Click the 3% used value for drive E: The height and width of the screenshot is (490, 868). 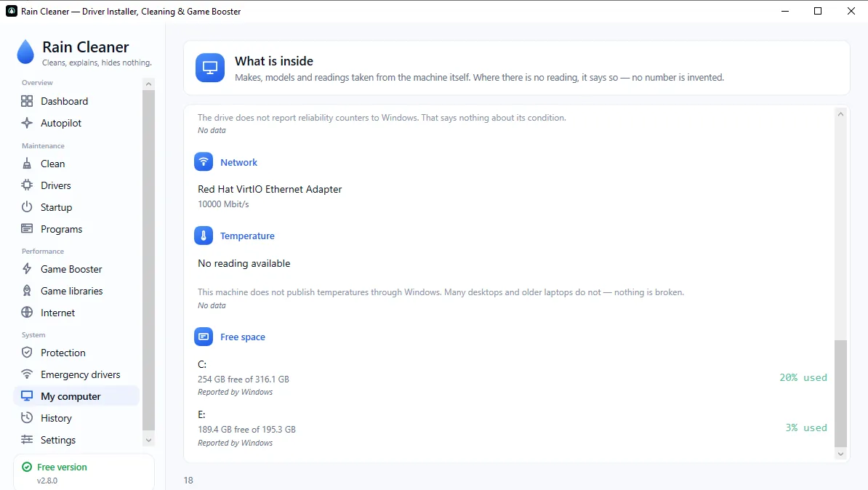806,428
